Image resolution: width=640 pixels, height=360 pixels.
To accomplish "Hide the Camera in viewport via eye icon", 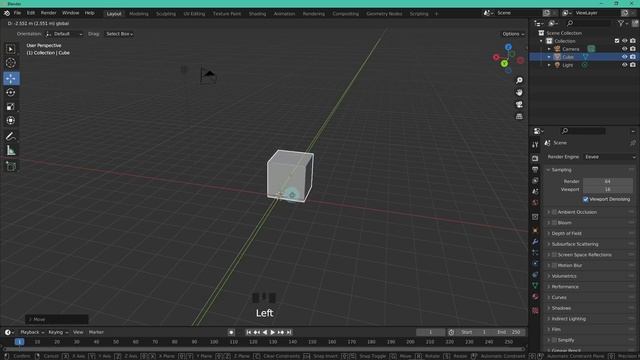I will [x=624, y=49].
